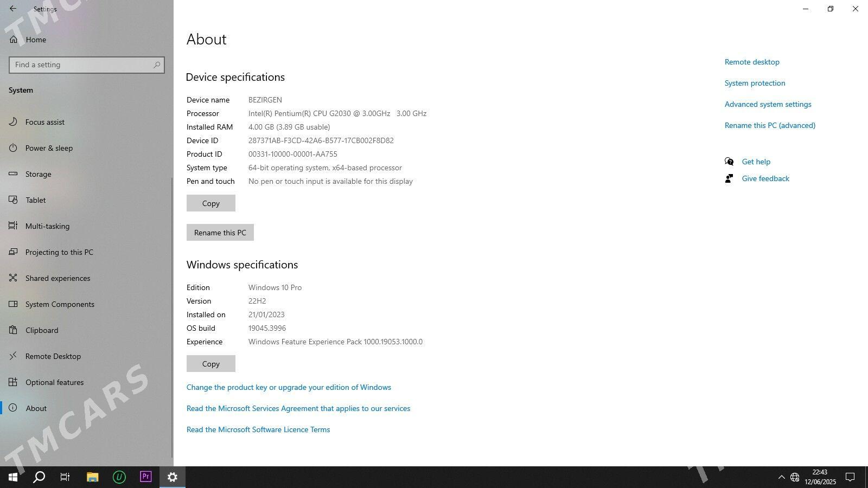Click the Pen and touch value text
This screenshot has height=488, width=868.
tap(330, 181)
